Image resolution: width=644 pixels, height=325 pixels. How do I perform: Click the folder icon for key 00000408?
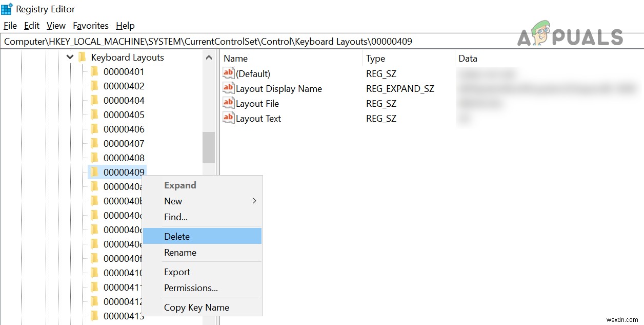[94, 158]
